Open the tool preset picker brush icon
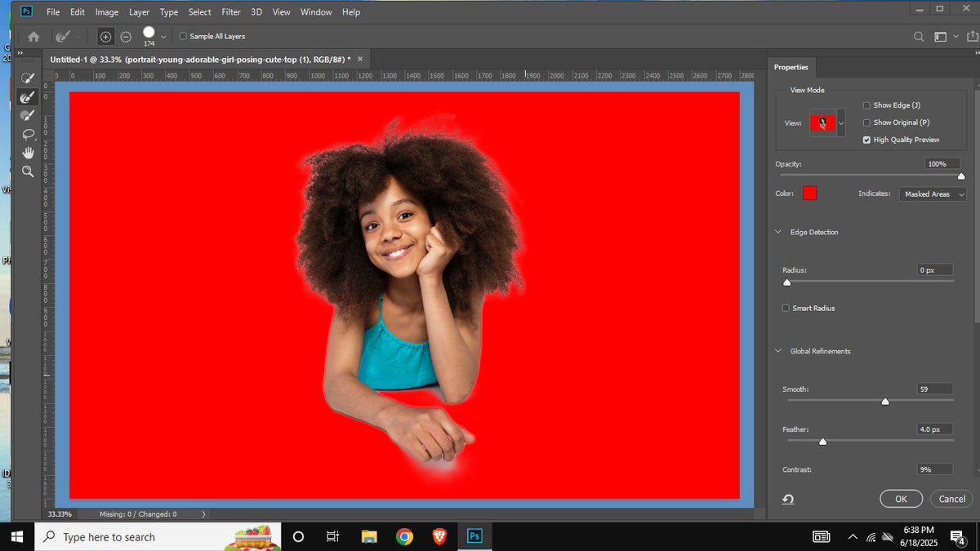 [x=63, y=36]
